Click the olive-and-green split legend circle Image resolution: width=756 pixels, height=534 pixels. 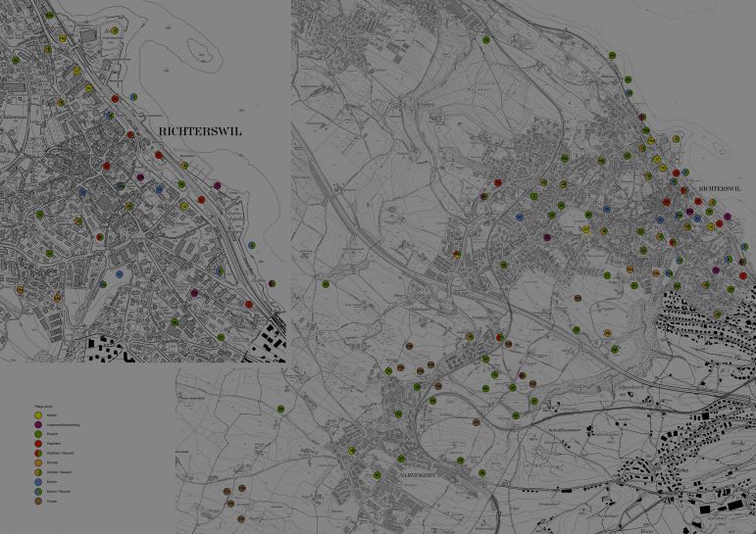tap(36, 472)
